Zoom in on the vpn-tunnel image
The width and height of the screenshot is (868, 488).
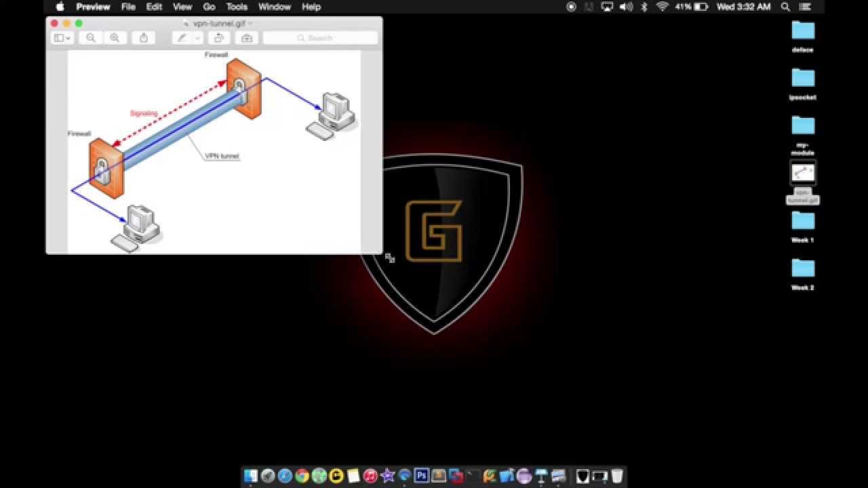[115, 38]
